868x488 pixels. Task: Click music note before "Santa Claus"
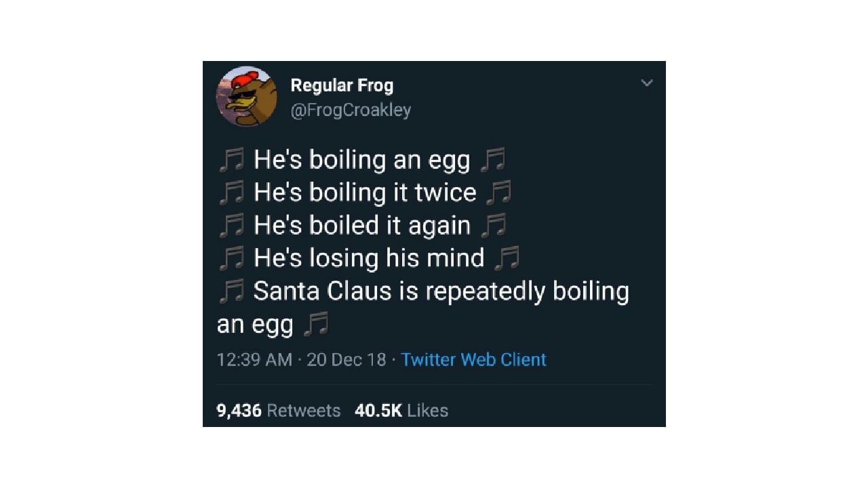[231, 291]
